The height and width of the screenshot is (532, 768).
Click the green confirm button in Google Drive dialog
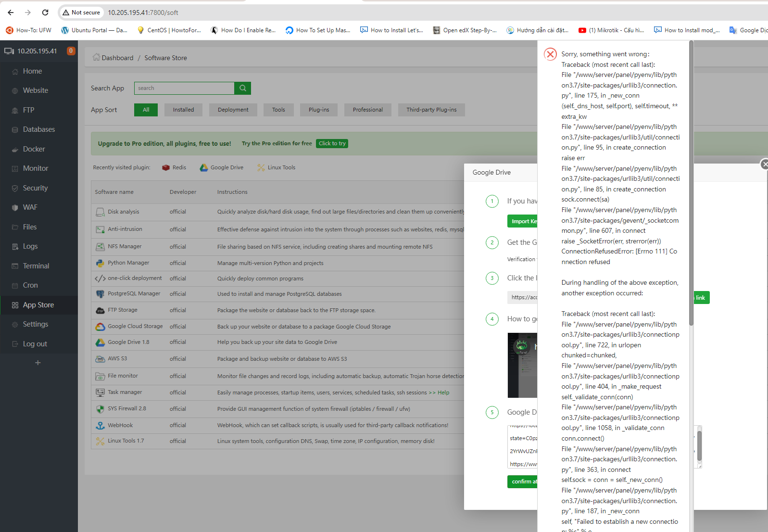coord(522,481)
